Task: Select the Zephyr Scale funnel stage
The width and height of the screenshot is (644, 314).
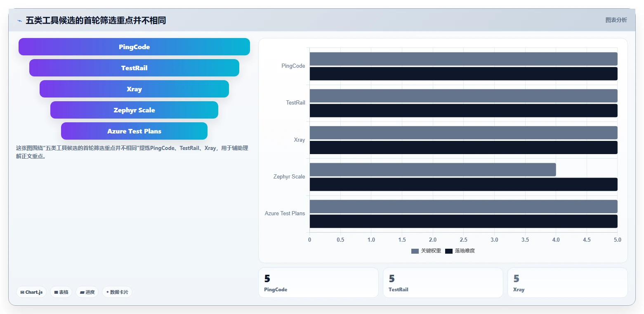Action: [134, 110]
